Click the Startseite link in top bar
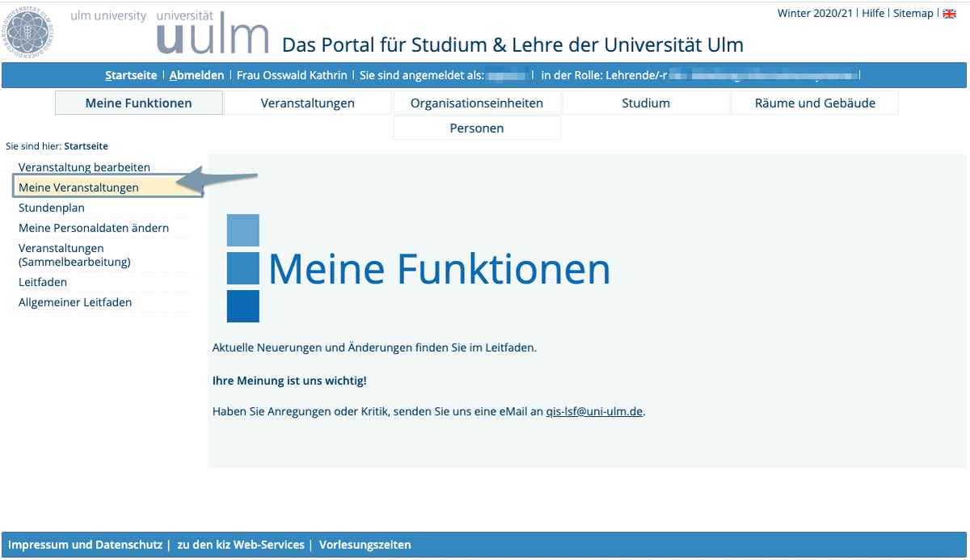 click(131, 75)
